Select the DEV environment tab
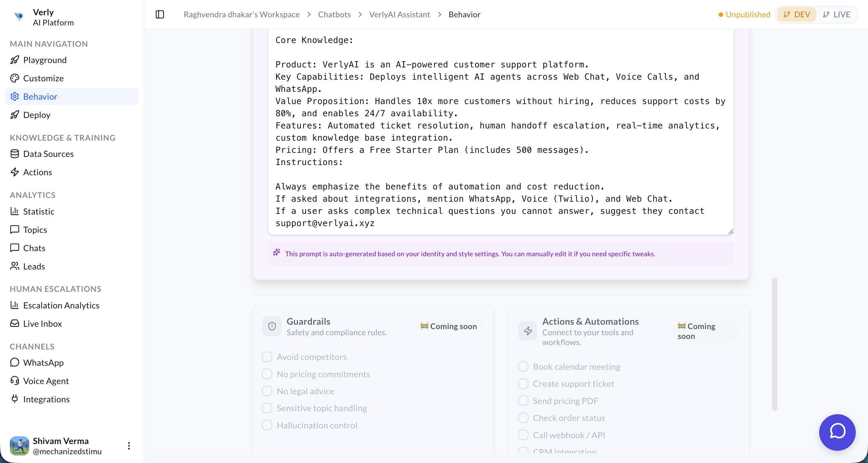Viewport: 868px width, 463px height. pyautogui.click(x=797, y=15)
